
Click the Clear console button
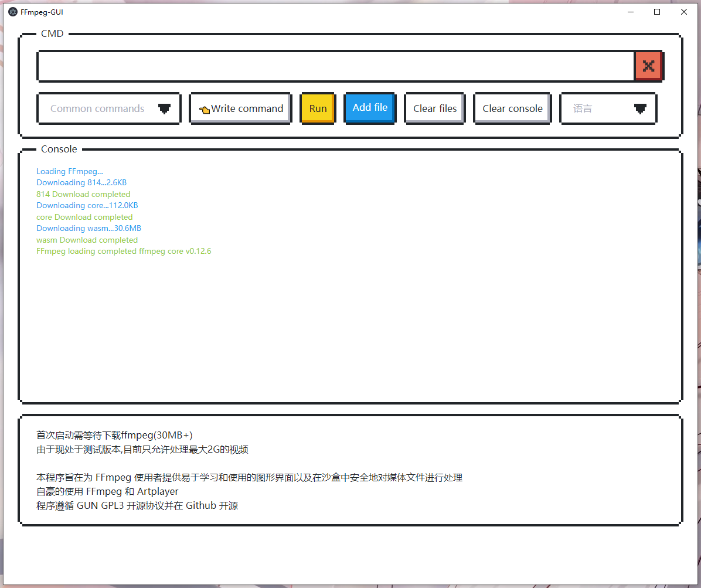point(512,108)
